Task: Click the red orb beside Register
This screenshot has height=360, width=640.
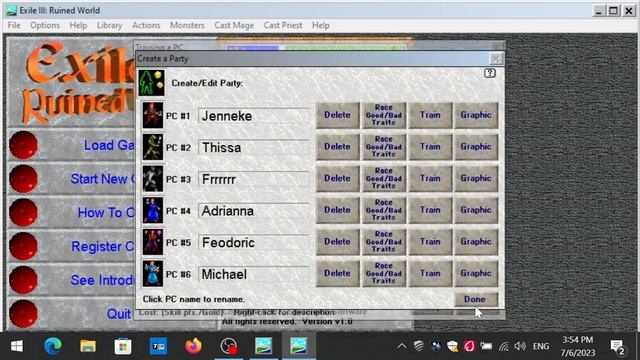Action: click(x=23, y=247)
